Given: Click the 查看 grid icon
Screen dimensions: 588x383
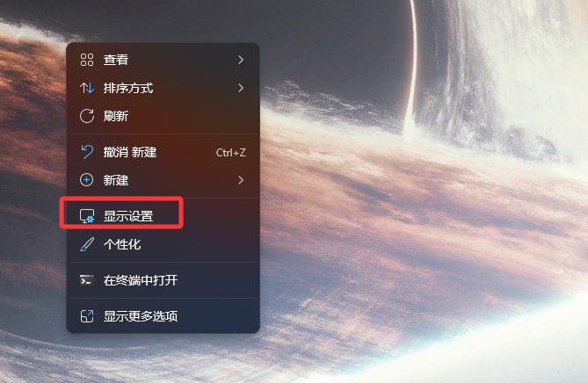Looking at the screenshot, I should point(87,60).
